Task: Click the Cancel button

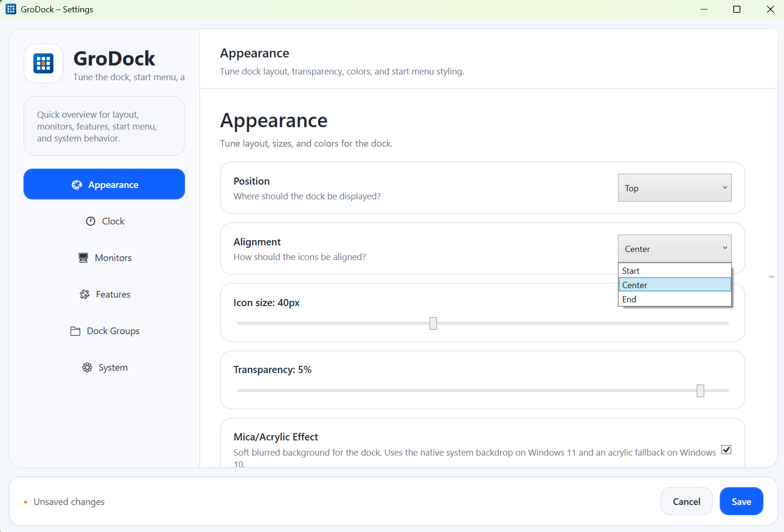Action: [x=686, y=501]
